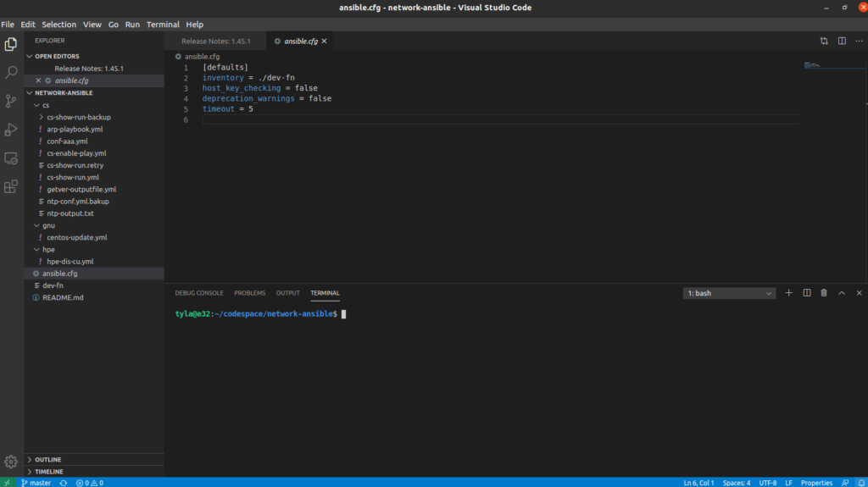This screenshot has height=487, width=868.
Task: Open the Source Control view
Action: [x=11, y=101]
